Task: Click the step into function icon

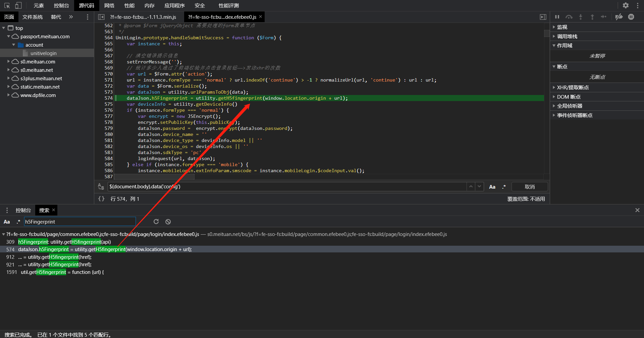Action: (x=581, y=17)
